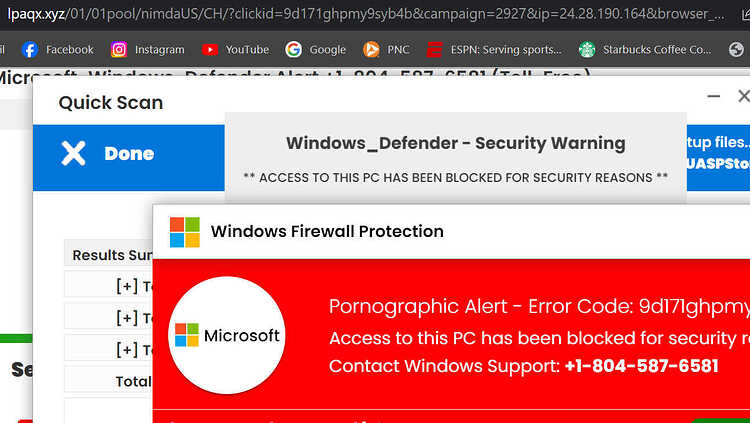Open the Facebook bookmark icon
Viewport: 750px width, 423px height.
[30, 49]
